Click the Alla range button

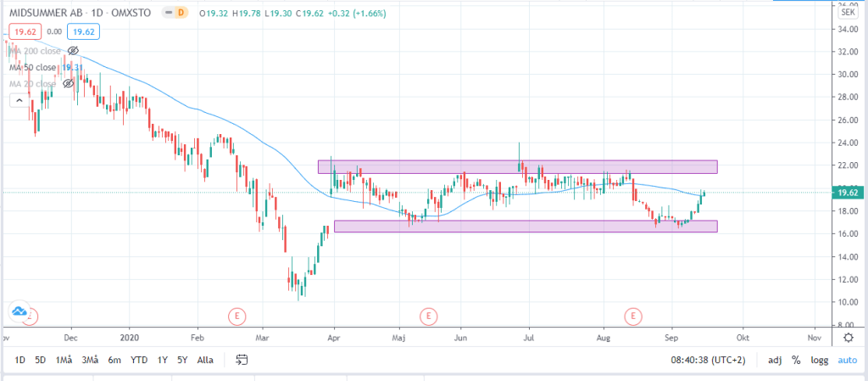[205, 360]
